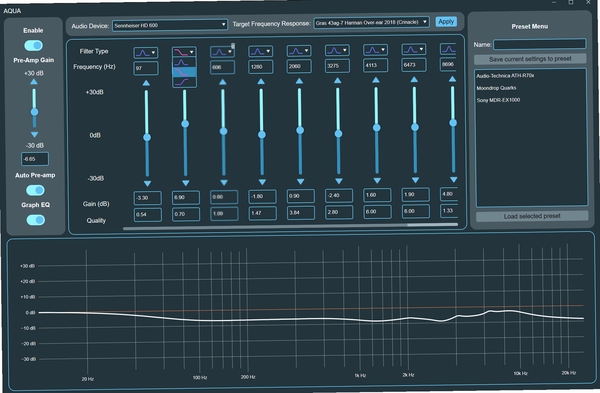The width and height of the screenshot is (600, 393).
Task: Select the Sony MDR-EX1000 preset
Action: [498, 100]
